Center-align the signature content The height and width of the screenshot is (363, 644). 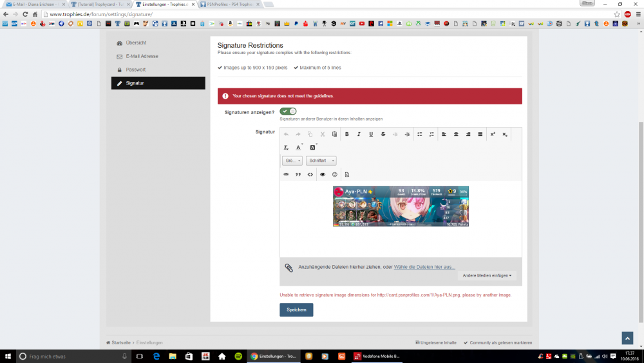click(x=456, y=134)
